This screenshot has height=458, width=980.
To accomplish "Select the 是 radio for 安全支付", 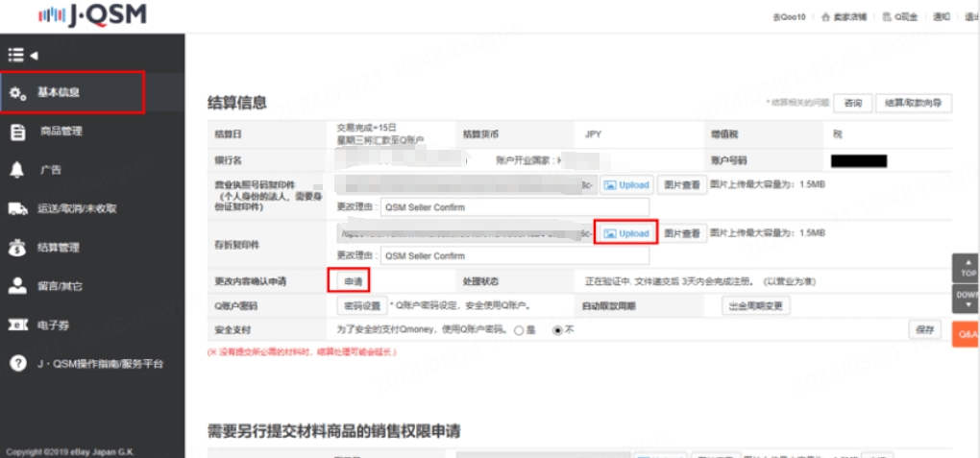I will [518, 330].
